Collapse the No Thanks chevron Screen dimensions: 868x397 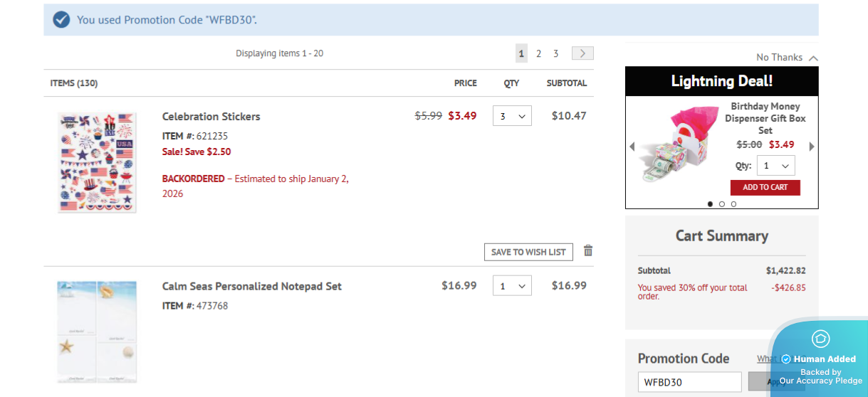(814, 58)
